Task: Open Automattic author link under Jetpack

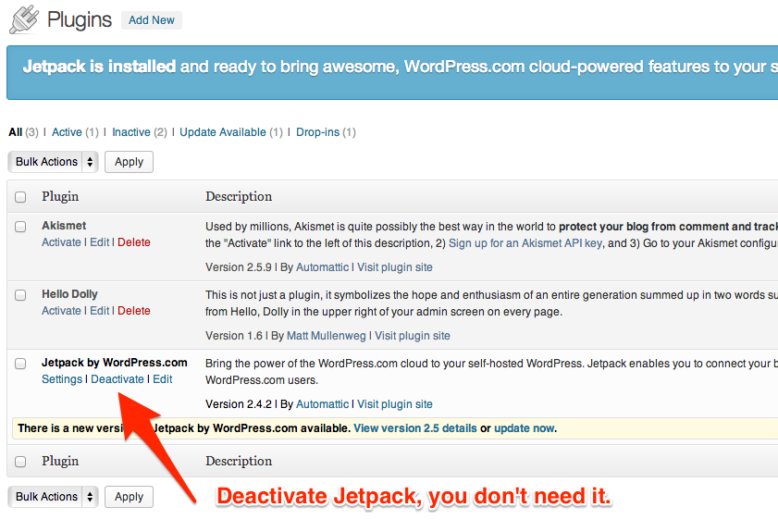Action: point(323,404)
